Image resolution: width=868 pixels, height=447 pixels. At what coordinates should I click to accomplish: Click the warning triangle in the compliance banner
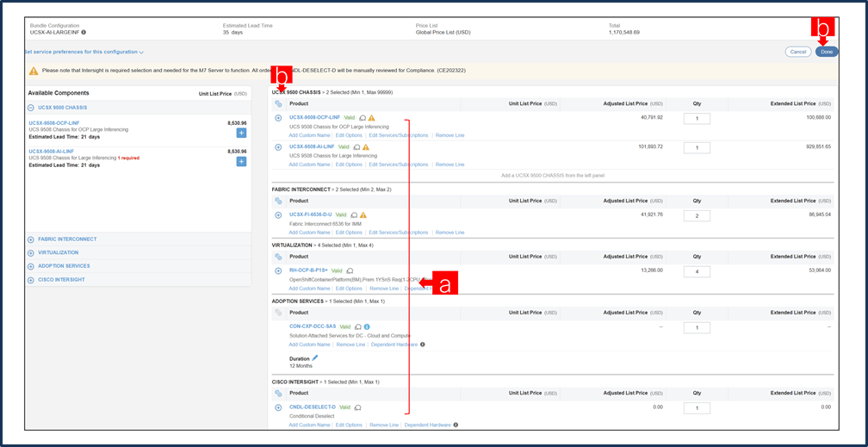coord(34,71)
